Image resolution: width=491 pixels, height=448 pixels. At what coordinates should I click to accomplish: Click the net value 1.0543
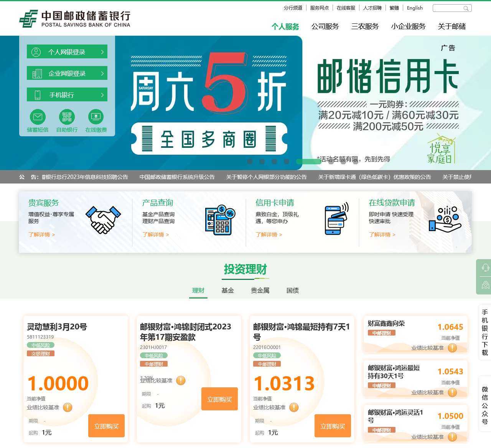(x=450, y=372)
